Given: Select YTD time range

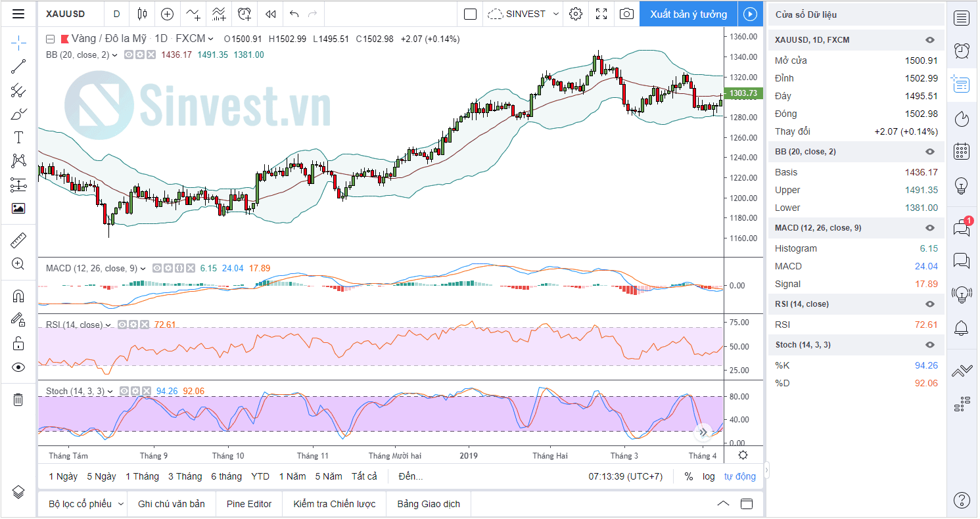Looking at the screenshot, I should [x=260, y=476].
